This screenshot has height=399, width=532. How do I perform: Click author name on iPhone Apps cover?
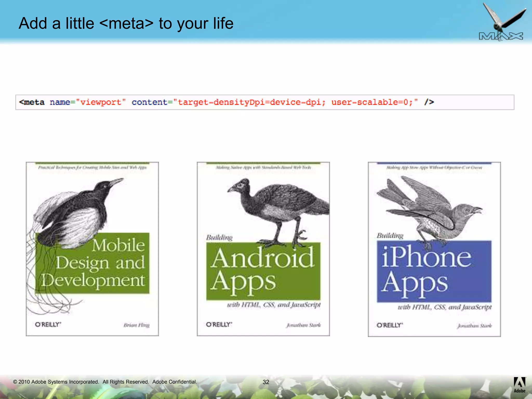coord(475,326)
